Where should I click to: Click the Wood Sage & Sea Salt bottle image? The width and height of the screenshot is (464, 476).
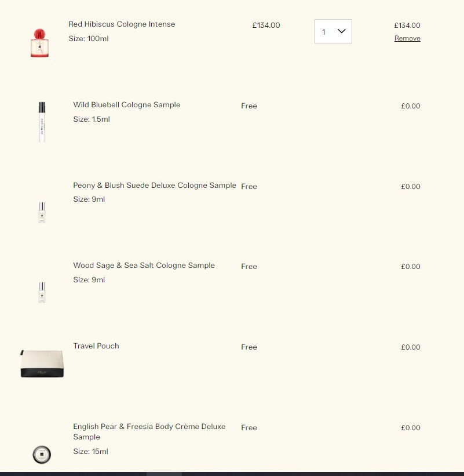[42, 292]
